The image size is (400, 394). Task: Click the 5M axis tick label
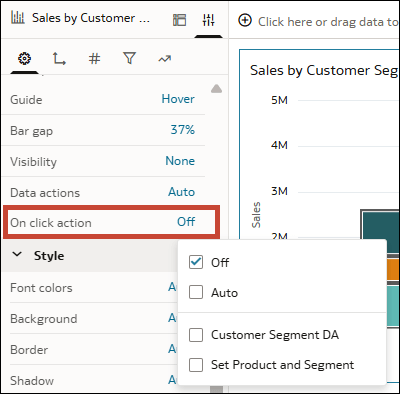[x=279, y=100]
